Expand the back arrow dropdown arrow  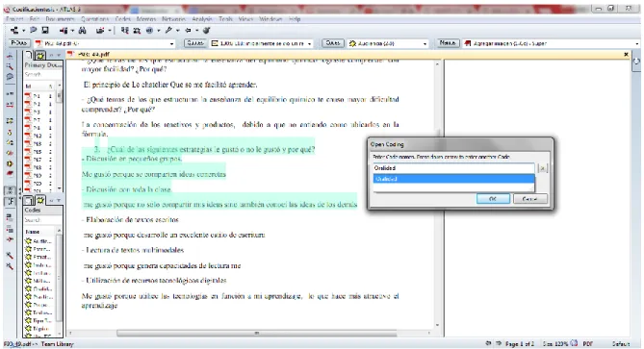pos(197,31)
